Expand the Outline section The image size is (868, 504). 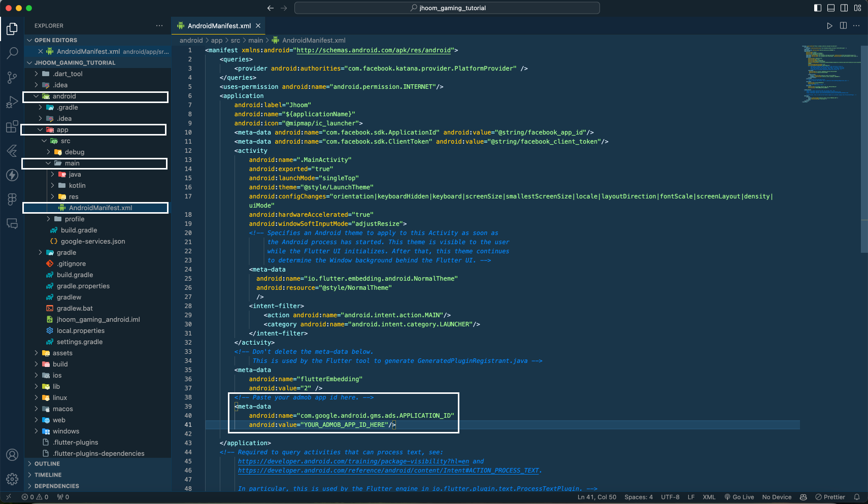[x=97, y=464]
